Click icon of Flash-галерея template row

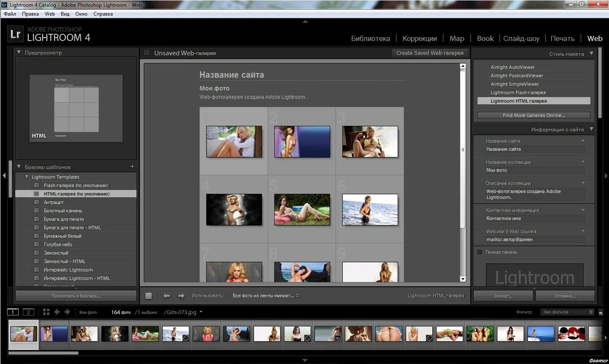click(36, 185)
